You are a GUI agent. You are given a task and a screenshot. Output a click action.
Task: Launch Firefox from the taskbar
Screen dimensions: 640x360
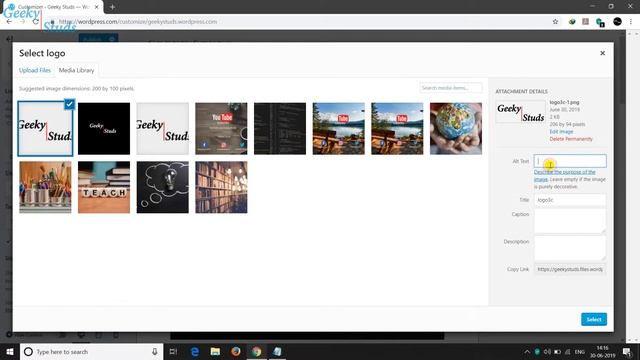coord(236,351)
